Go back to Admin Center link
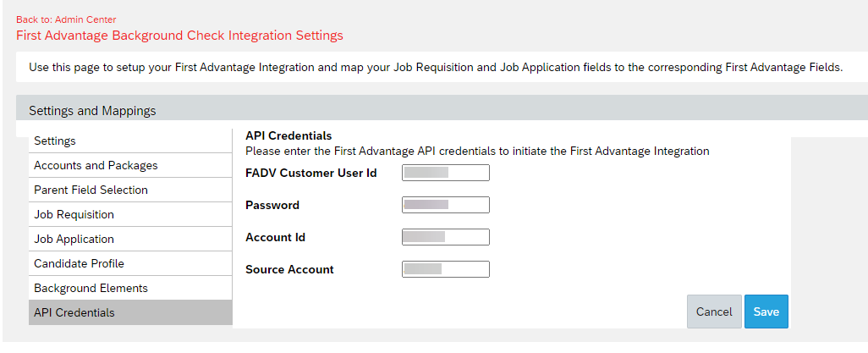This screenshot has height=353, width=868. click(66, 20)
